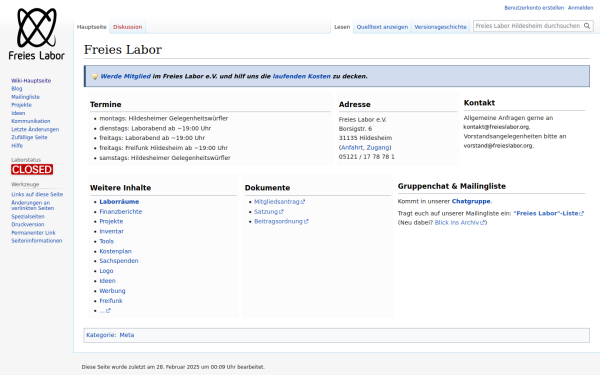The image size is (600, 375).
Task: Click the Borsigstr. 6 address line
Action: click(x=355, y=129)
